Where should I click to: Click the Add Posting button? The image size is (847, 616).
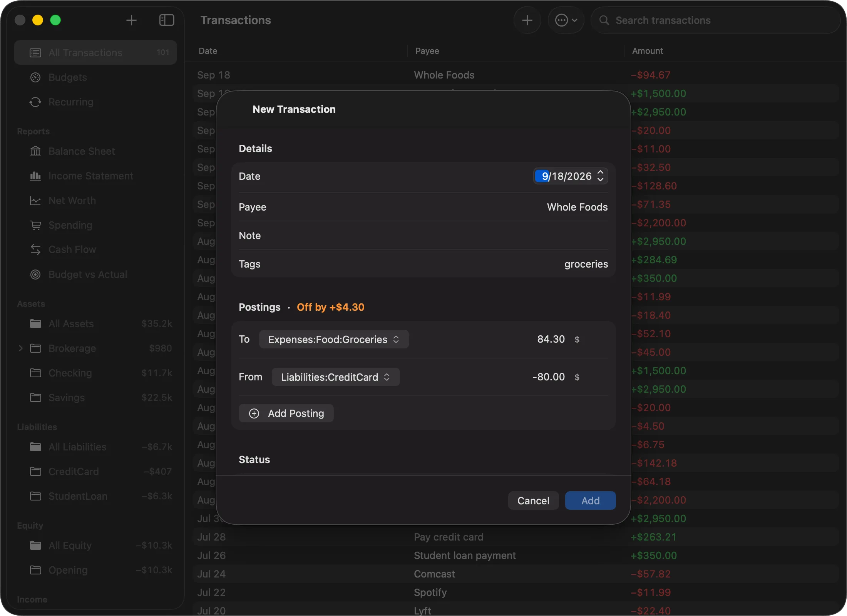[286, 413]
